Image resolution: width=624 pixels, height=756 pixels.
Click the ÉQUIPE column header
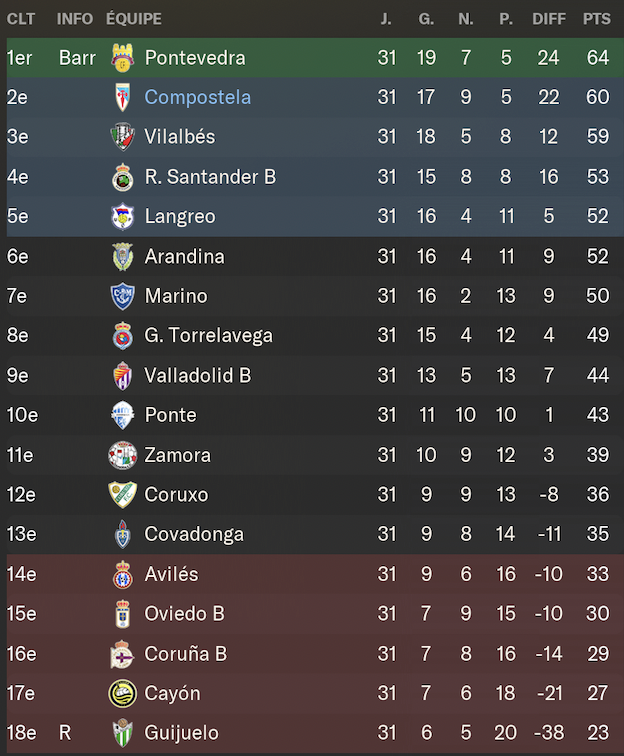pyautogui.click(x=134, y=18)
